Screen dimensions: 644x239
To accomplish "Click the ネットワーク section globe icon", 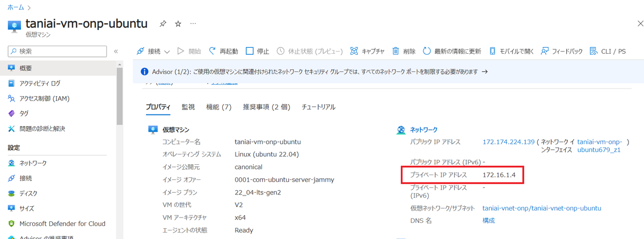I will [x=400, y=129].
